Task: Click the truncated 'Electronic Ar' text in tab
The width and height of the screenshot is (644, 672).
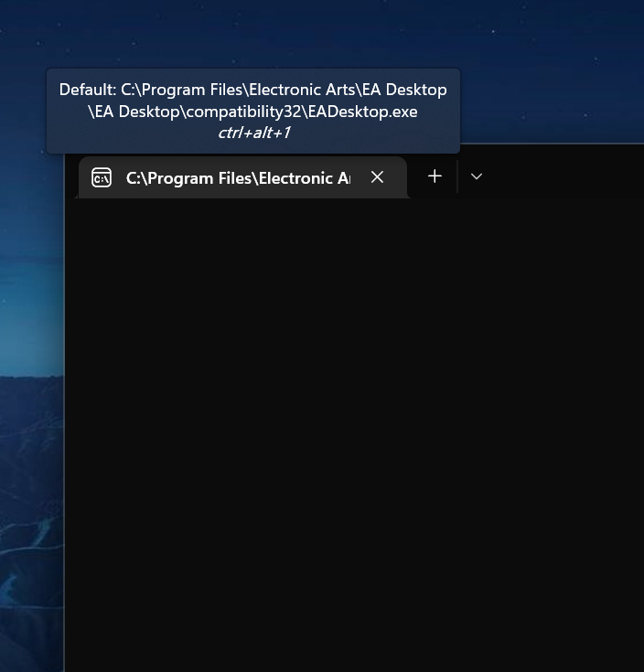Action: (x=304, y=177)
